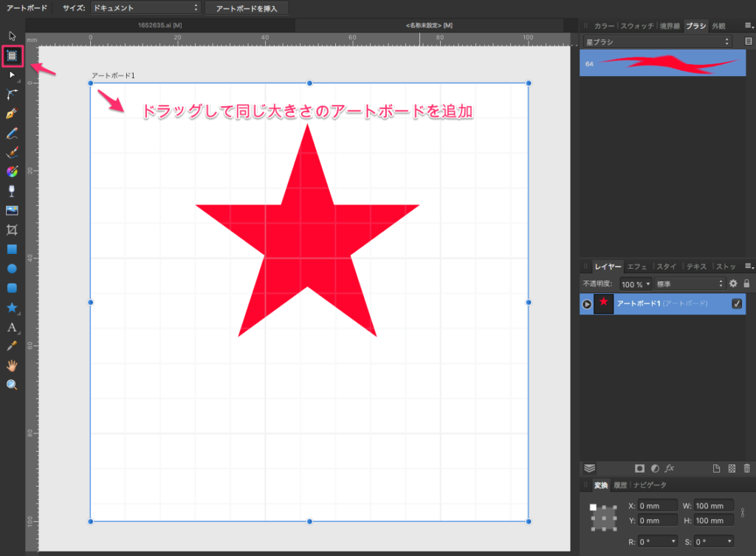This screenshot has height=556, width=756.
Task: Pick the Hand view tool
Action: point(12,365)
